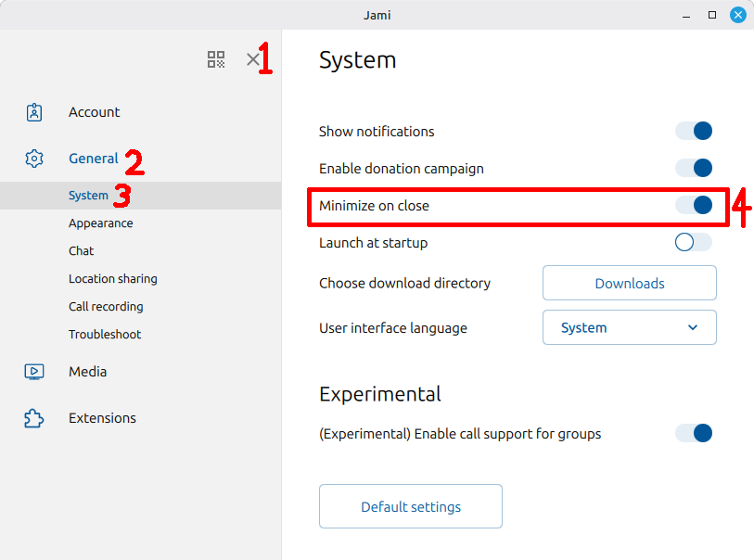
Task: Enable Launch at startup switch
Action: (694, 243)
